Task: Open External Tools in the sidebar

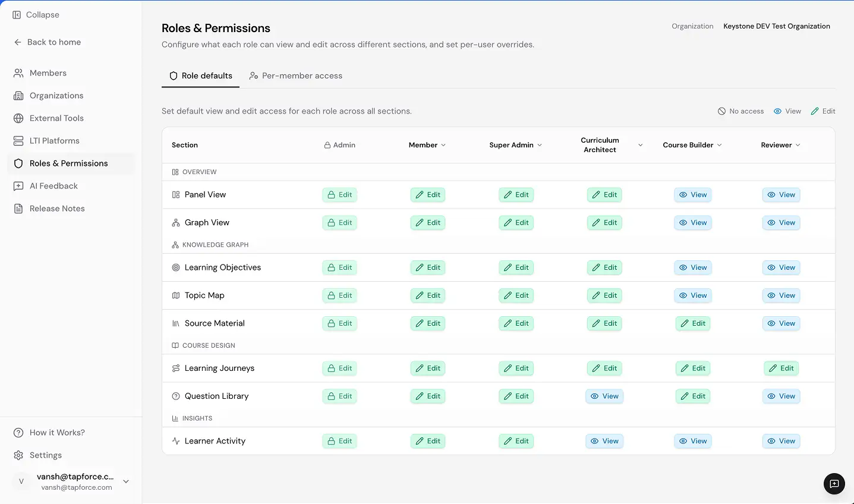Action: tap(71, 118)
